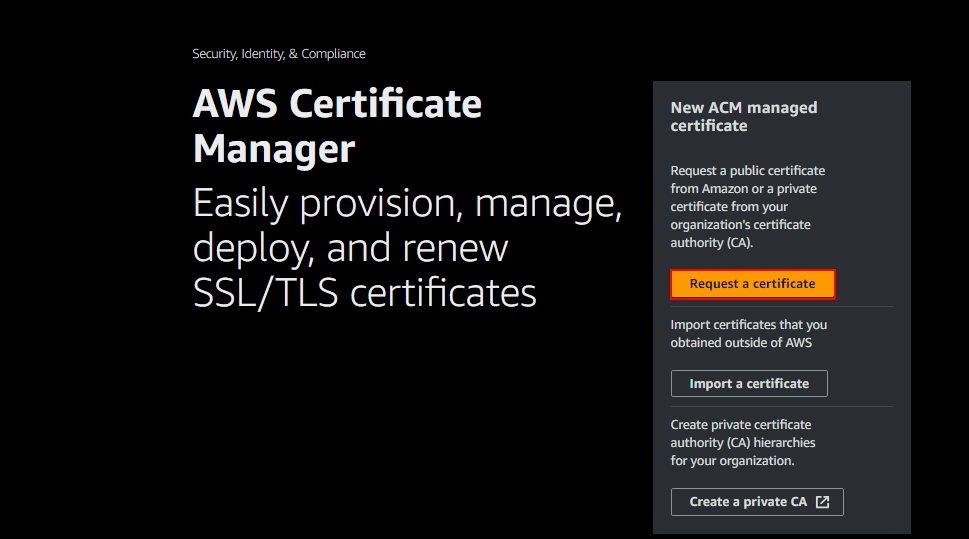This screenshot has width=969, height=539.
Task: Click the deploy, and renew tagline line
Action: 350,248
